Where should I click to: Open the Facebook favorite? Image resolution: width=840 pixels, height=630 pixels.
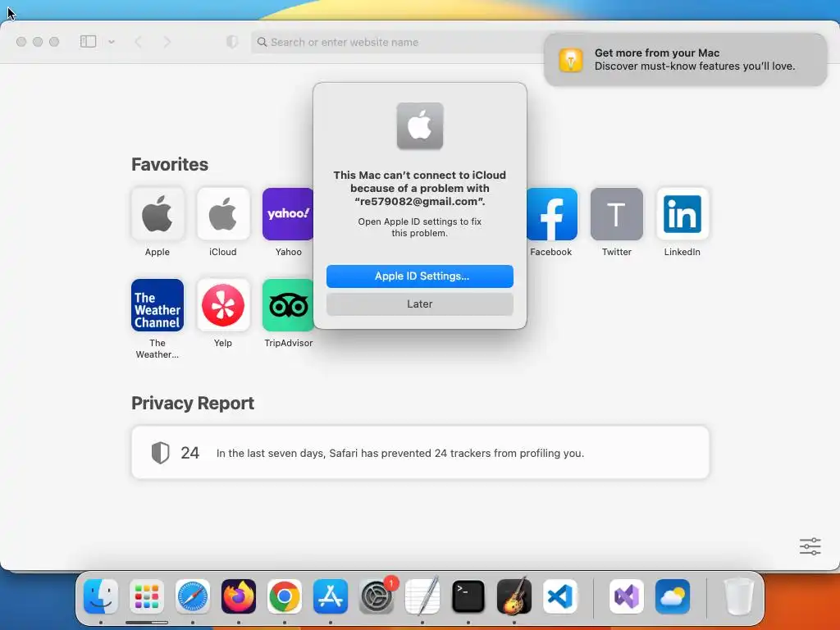point(552,214)
